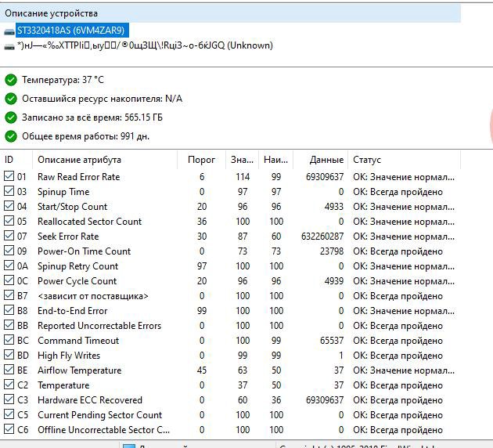Toggle the Current Pending Sector Count checkbox
The height and width of the screenshot is (448, 493).
click(x=9, y=415)
